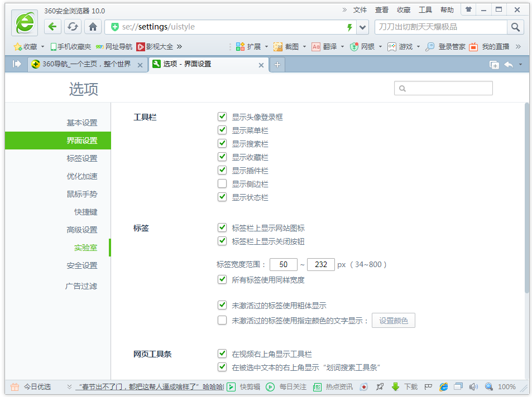The image size is (532, 397).
Task: Click the 设置颜色 button
Action: pyautogui.click(x=394, y=321)
